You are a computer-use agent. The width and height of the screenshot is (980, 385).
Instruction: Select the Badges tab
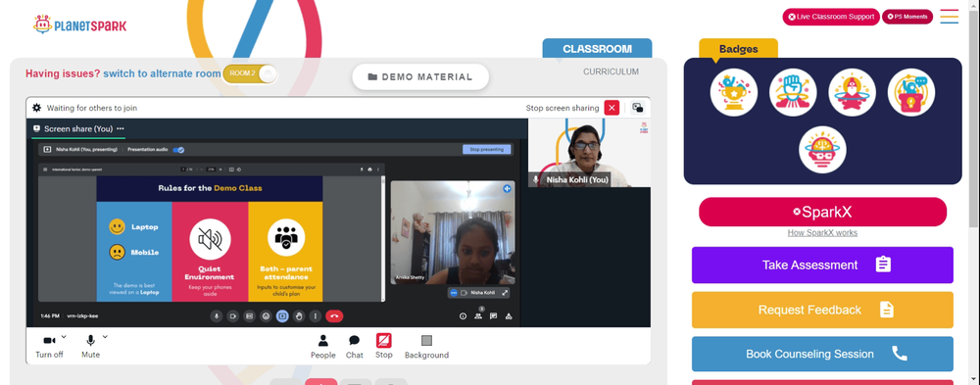click(738, 49)
